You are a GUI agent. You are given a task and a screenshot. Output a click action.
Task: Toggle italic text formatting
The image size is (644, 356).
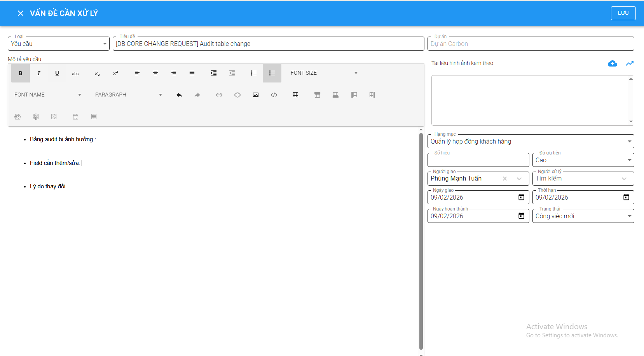(39, 73)
